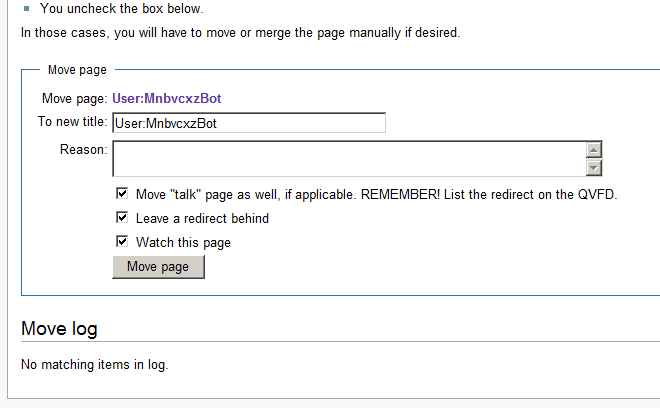Click the "To new title" text field

coord(249,123)
